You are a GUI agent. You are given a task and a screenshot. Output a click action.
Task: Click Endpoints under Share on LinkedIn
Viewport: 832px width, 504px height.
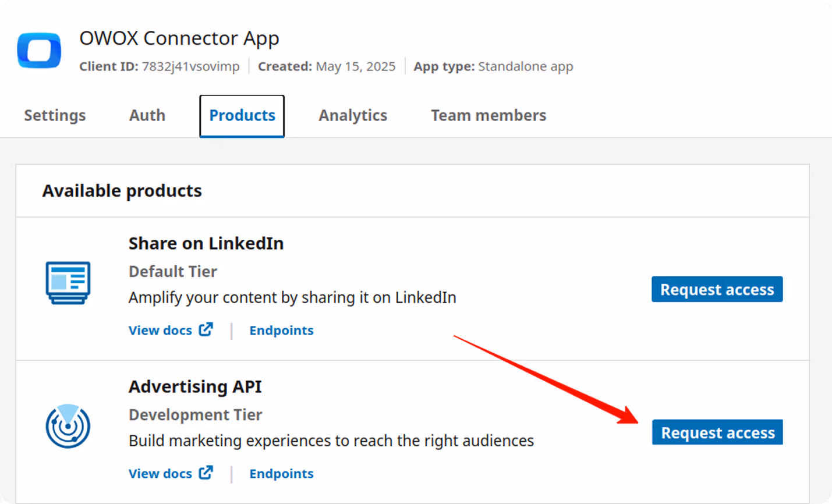pyautogui.click(x=281, y=330)
